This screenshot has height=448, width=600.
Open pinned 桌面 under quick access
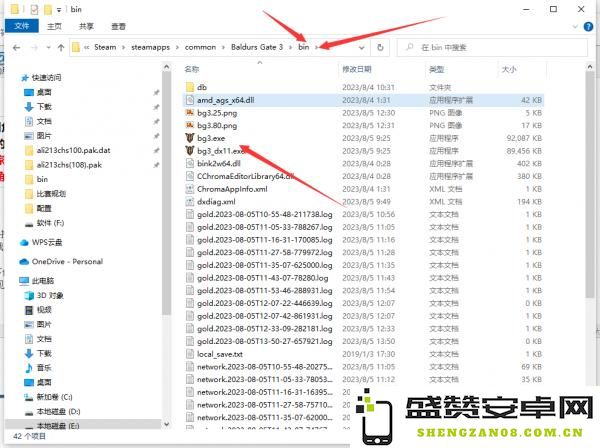click(44, 92)
